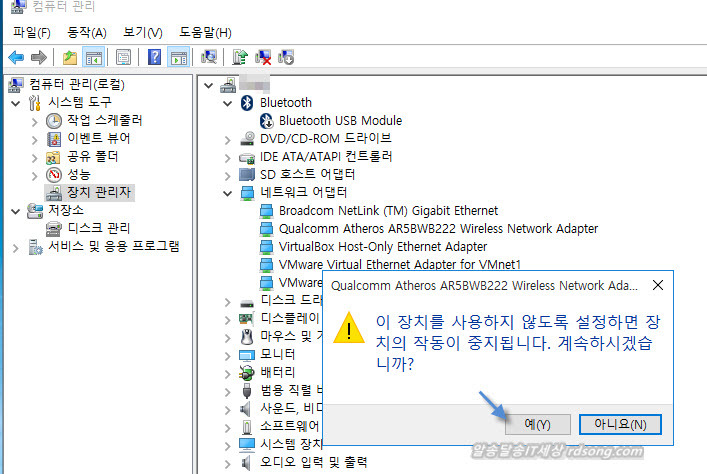Collapse the 네트워크 어댑터 category
This screenshot has height=474, width=707.
(226, 192)
